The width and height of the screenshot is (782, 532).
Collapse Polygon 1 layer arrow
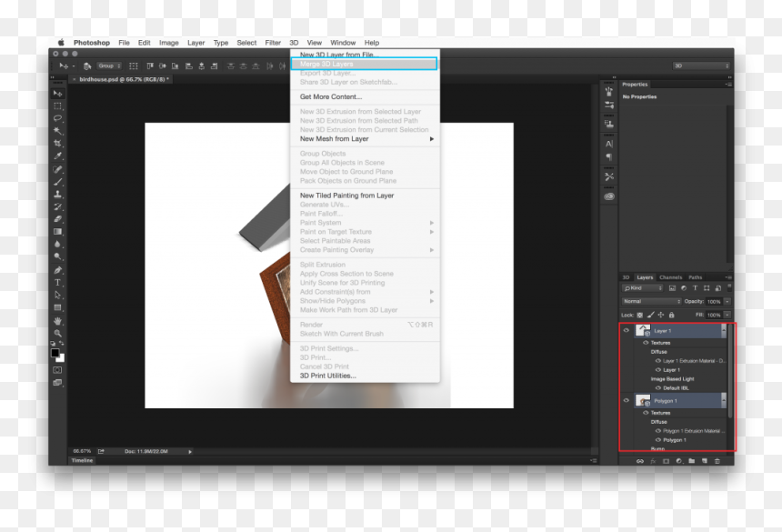724,400
